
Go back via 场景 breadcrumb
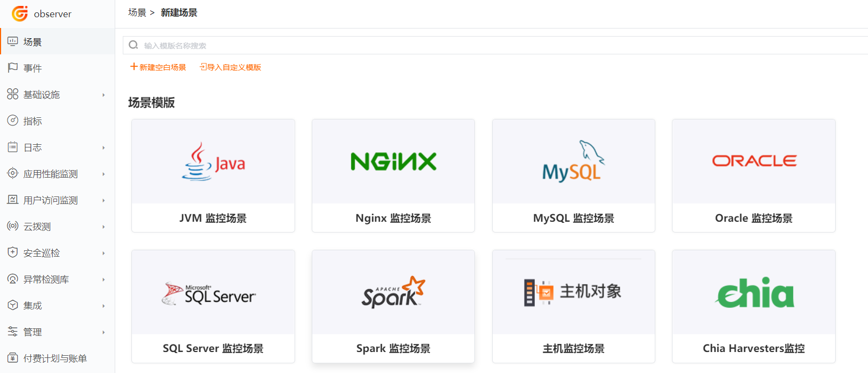(x=137, y=12)
